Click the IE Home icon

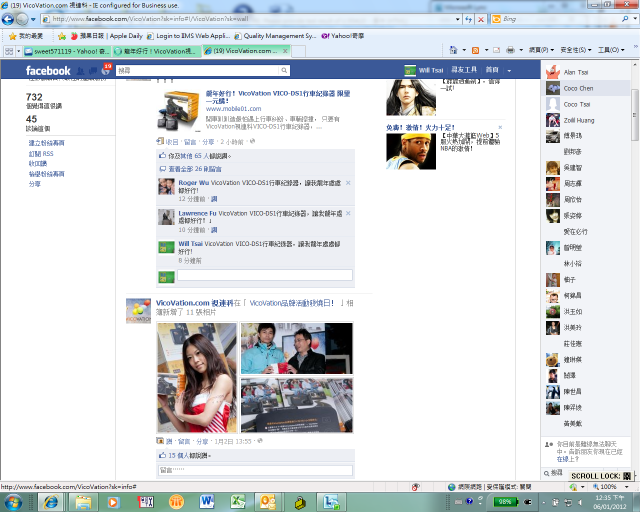click(x=453, y=50)
